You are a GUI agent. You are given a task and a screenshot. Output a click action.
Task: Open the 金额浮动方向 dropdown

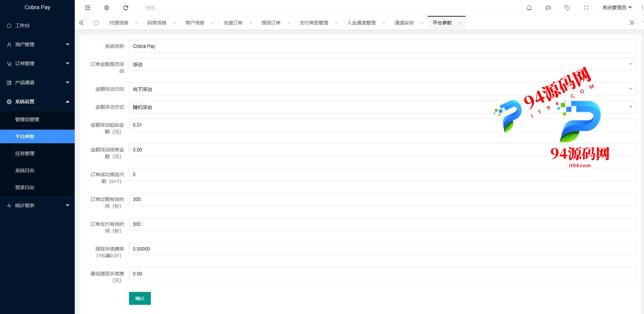click(x=382, y=89)
